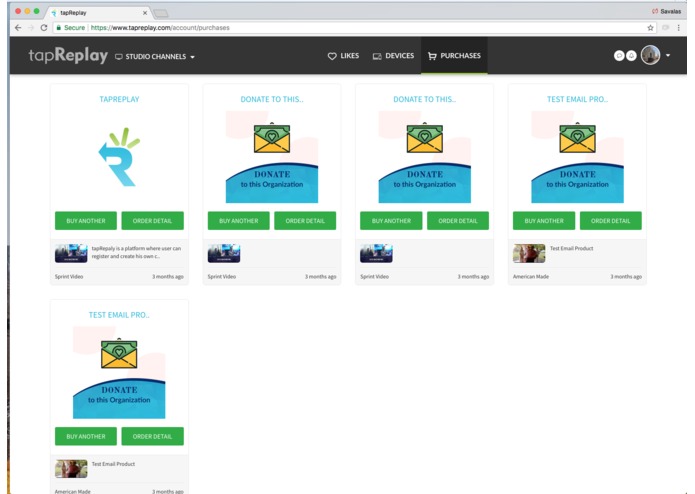The image size is (695, 494).
Task: Click the first Donate card's donation image
Action: [272, 156]
